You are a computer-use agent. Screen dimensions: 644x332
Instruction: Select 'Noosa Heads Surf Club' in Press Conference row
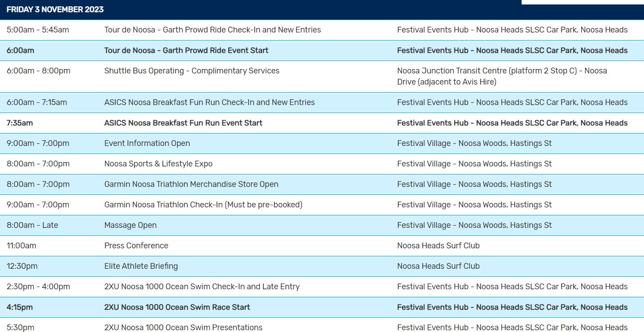[438, 246]
